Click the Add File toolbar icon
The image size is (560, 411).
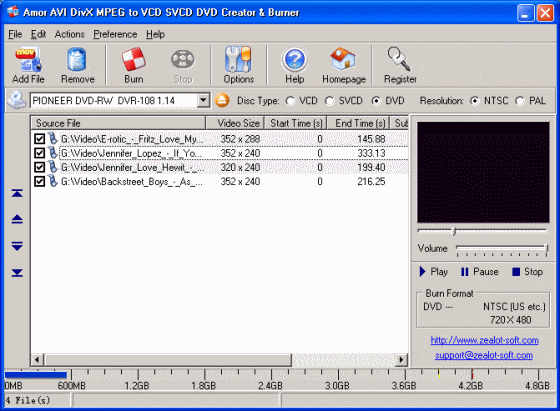coord(28,60)
